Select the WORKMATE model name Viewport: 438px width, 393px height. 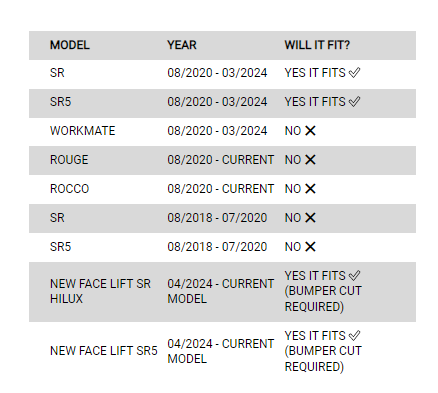click(x=83, y=131)
